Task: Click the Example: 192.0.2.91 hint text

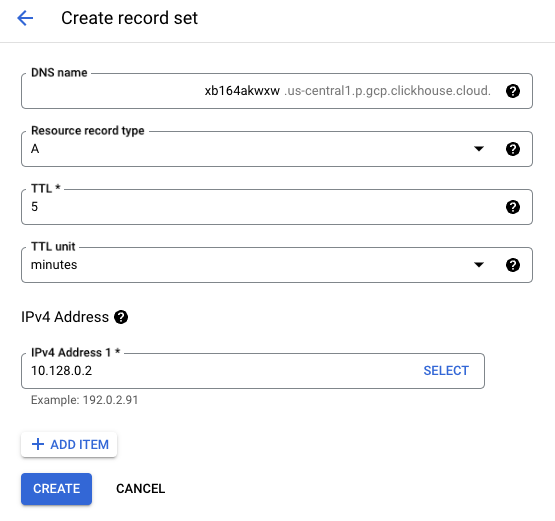Action: pos(85,400)
